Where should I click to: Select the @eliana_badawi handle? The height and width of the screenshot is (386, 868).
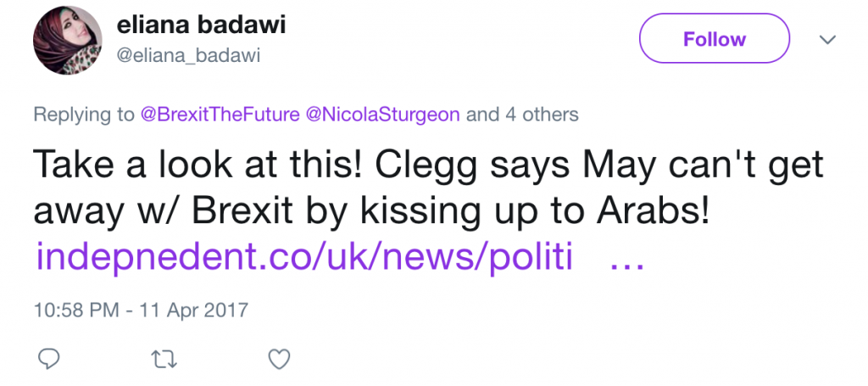pos(188,55)
